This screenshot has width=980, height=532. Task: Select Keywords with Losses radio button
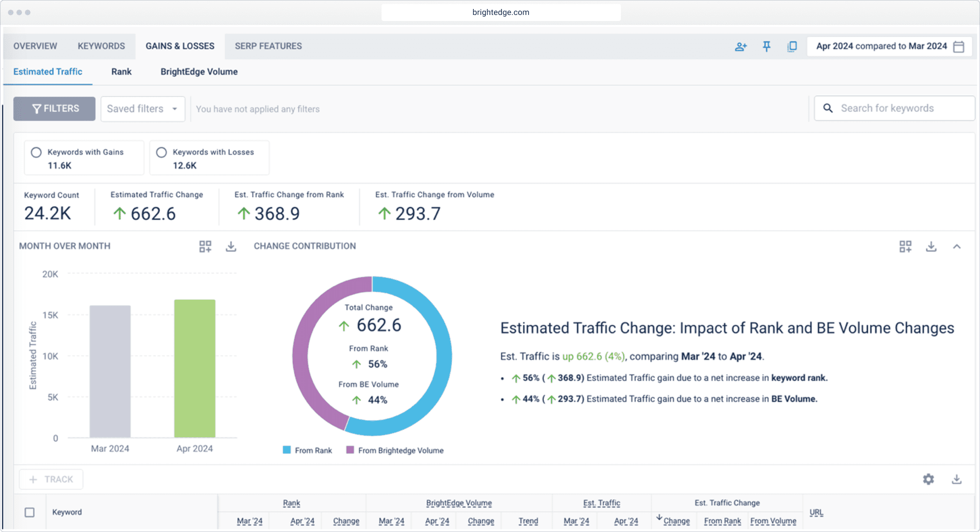[162, 153]
